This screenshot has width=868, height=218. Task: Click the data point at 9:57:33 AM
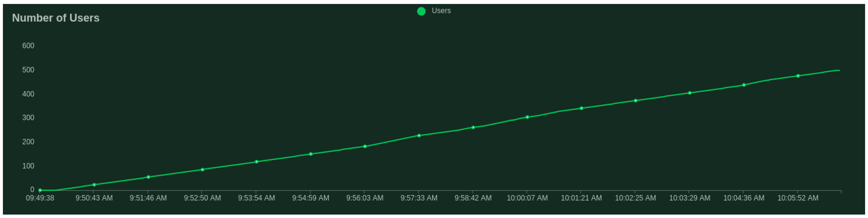point(419,135)
